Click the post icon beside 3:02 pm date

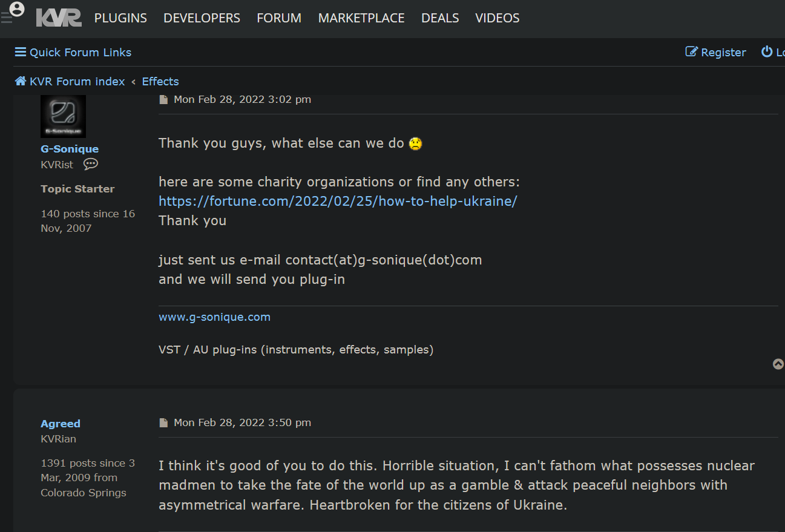163,100
